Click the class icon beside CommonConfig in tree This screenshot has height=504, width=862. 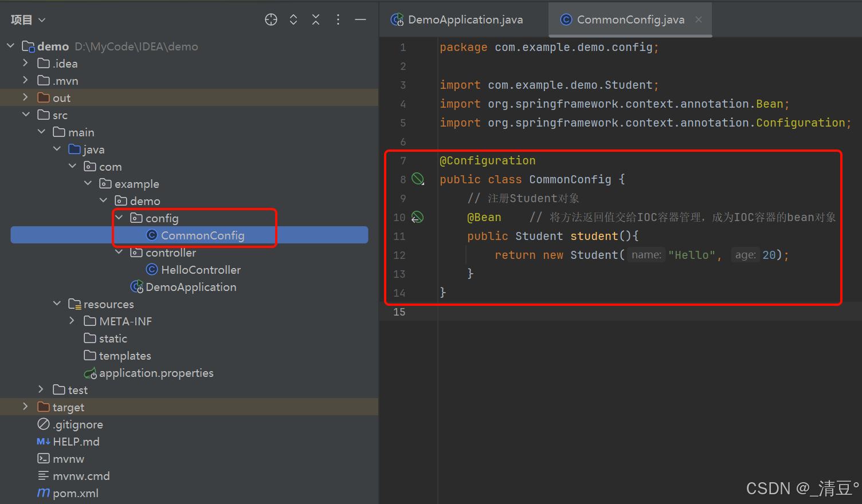pos(152,235)
